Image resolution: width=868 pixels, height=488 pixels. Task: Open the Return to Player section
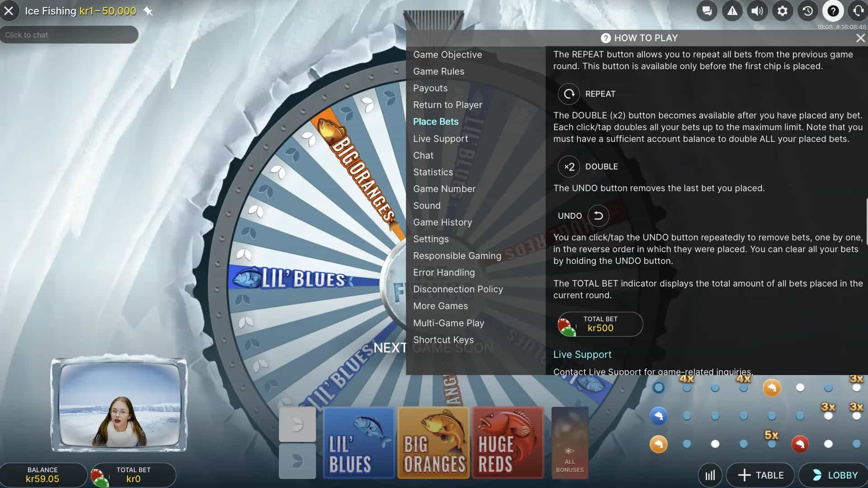coord(447,104)
